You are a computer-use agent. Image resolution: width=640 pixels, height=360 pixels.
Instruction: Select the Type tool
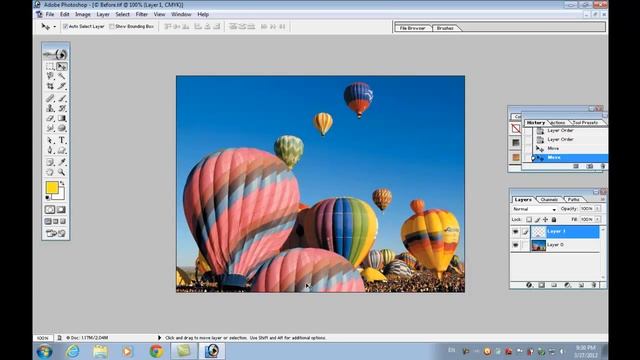tap(62, 140)
